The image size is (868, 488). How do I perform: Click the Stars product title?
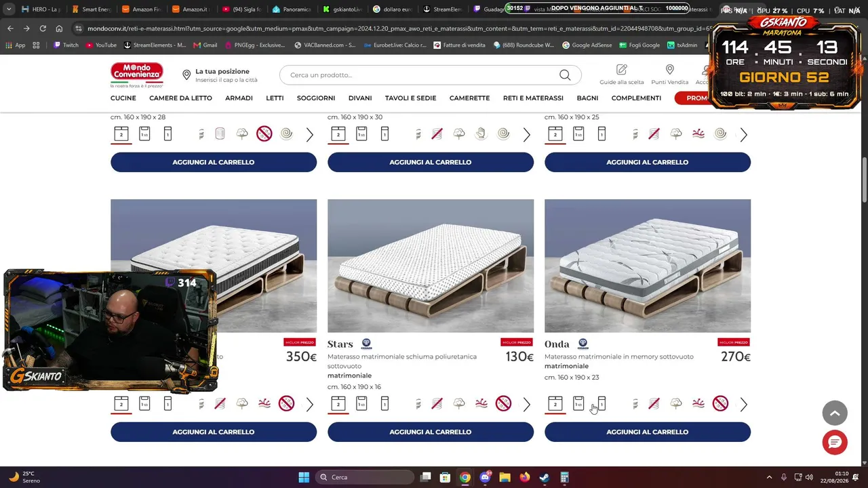click(340, 344)
